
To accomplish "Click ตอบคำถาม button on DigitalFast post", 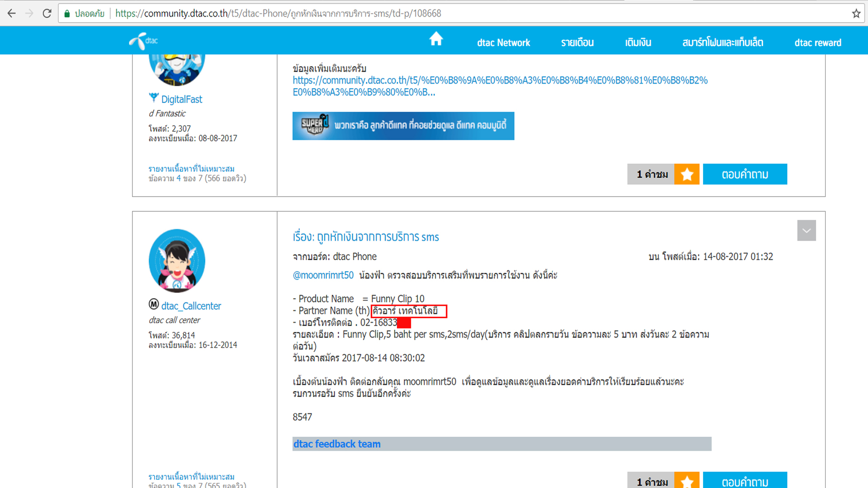I will tap(745, 174).
